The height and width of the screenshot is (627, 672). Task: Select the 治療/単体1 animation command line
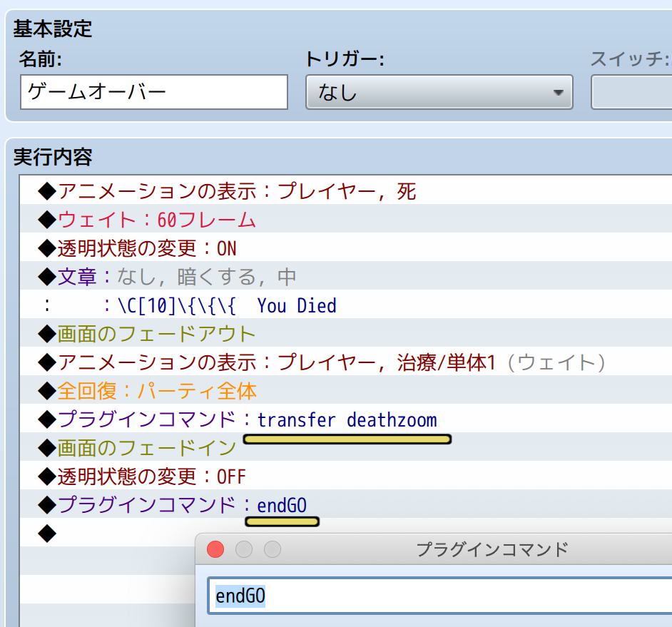(332, 362)
